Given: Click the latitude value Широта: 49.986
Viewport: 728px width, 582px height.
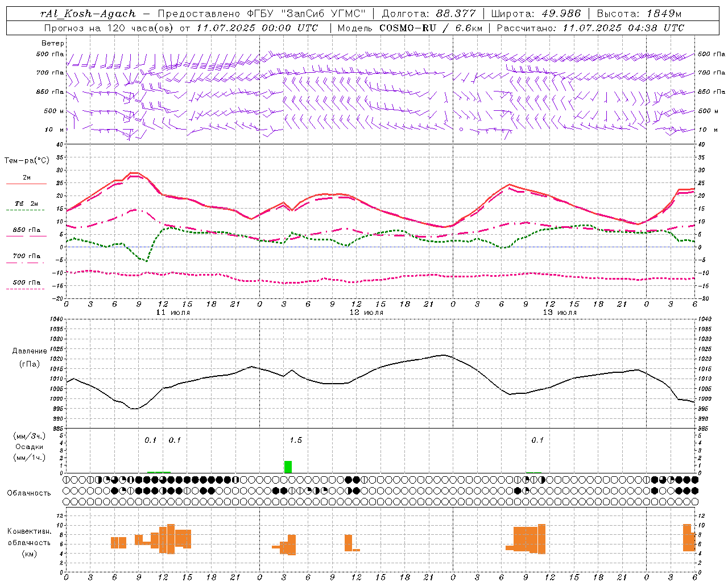Looking at the screenshot, I should pyautogui.click(x=536, y=14).
